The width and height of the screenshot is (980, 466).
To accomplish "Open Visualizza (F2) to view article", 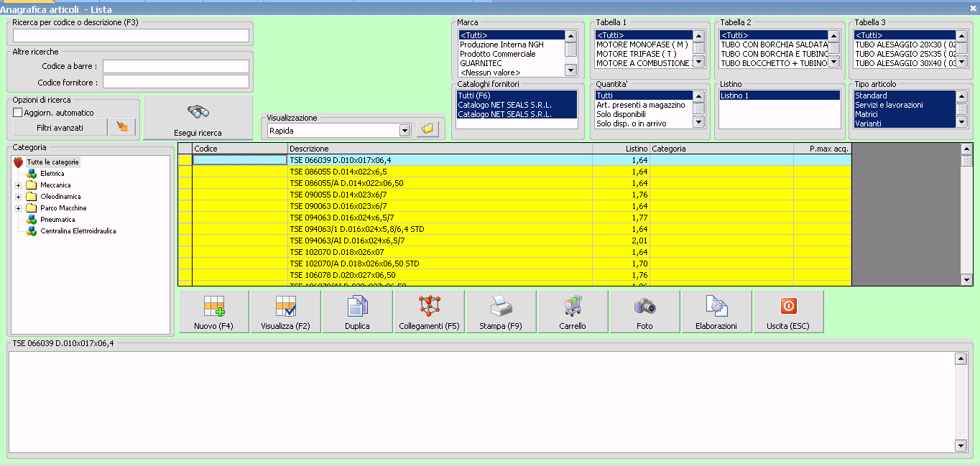I will click(x=286, y=307).
